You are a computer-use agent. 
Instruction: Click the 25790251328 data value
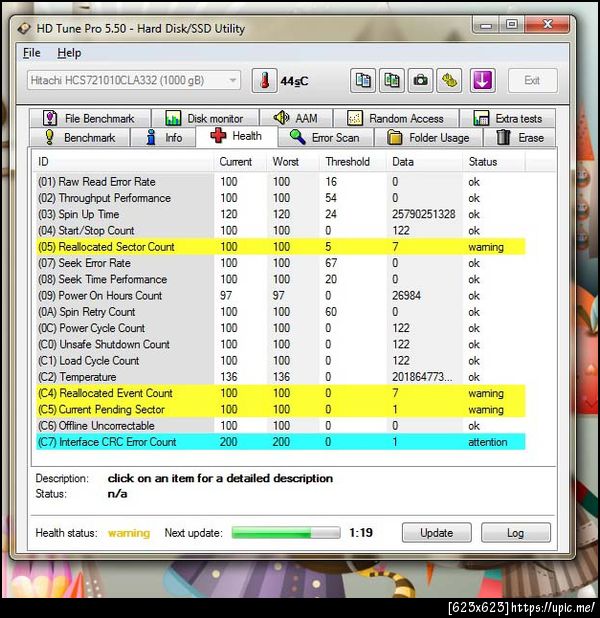click(x=423, y=214)
